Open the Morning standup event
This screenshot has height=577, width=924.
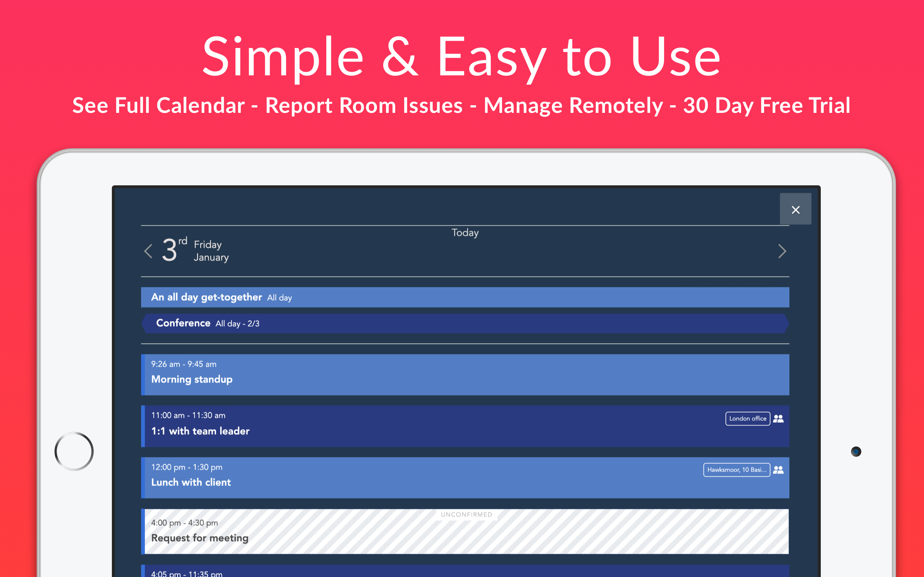(x=465, y=375)
